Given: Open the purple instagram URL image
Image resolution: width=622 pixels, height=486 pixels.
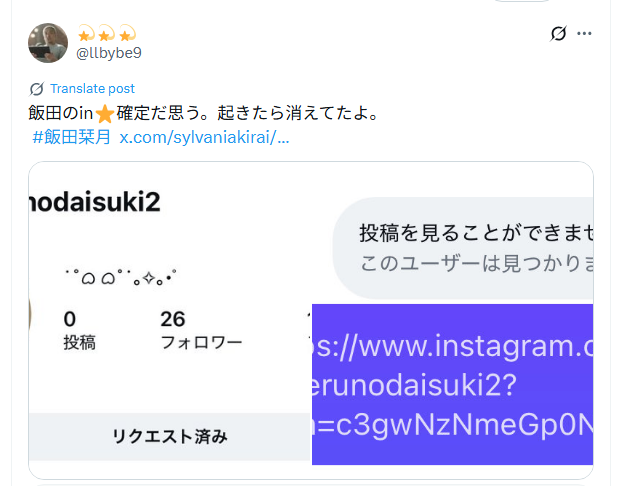Looking at the screenshot, I should tap(452, 384).
